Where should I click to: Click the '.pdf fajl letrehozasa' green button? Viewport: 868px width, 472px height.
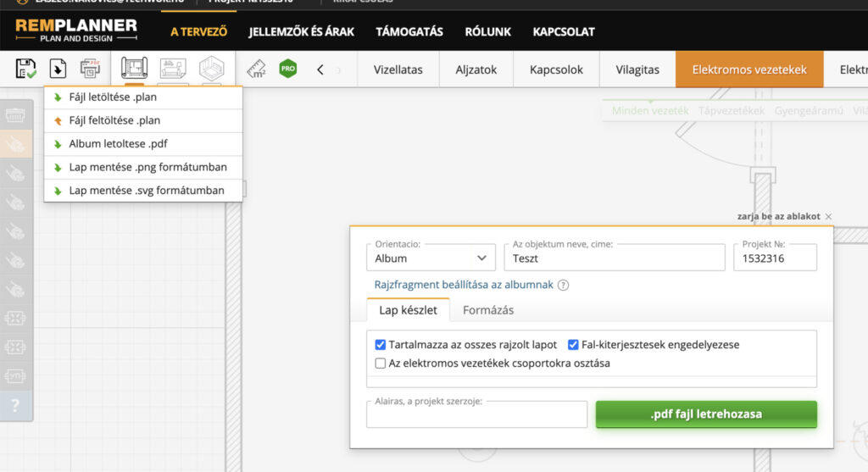coord(706,414)
